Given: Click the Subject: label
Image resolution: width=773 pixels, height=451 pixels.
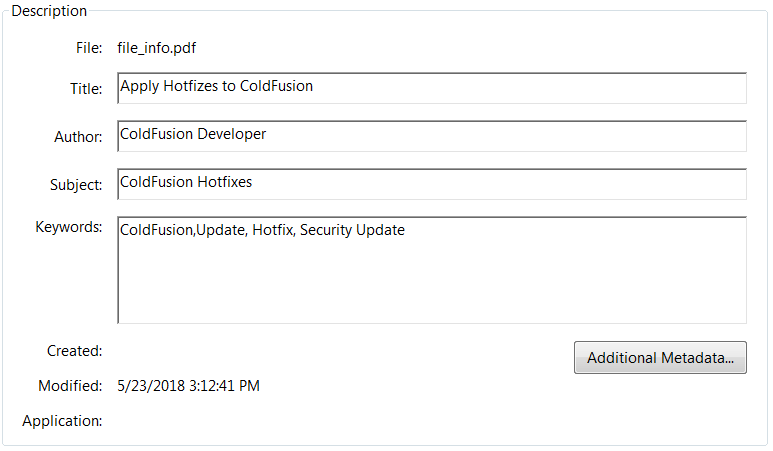Looking at the screenshot, I should (x=75, y=185).
